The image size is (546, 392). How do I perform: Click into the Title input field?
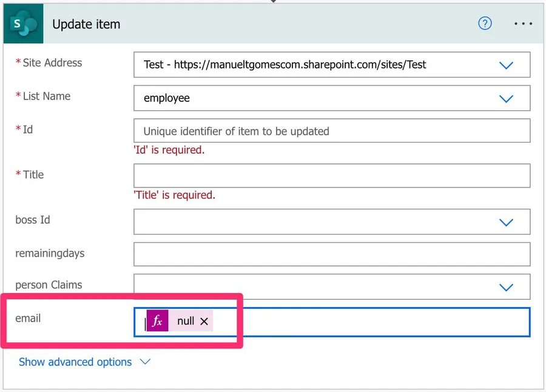click(x=331, y=176)
